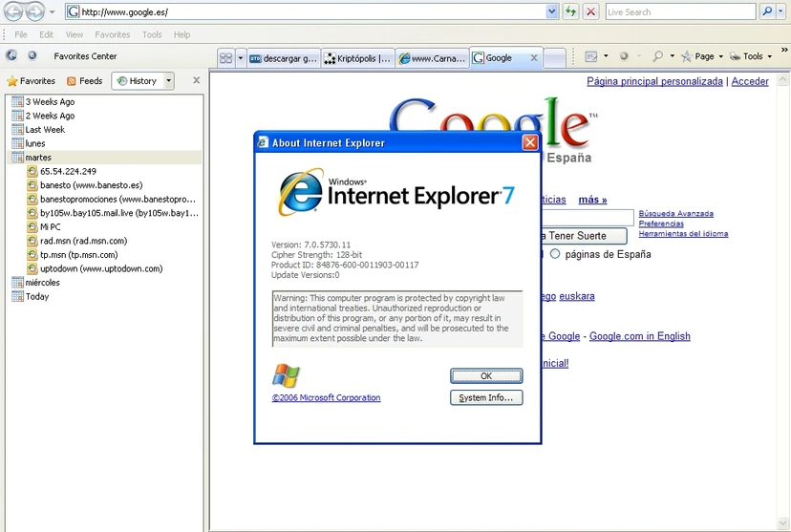Expand the 'miércoles' history folder
The height and width of the screenshot is (532, 791).
(35, 283)
